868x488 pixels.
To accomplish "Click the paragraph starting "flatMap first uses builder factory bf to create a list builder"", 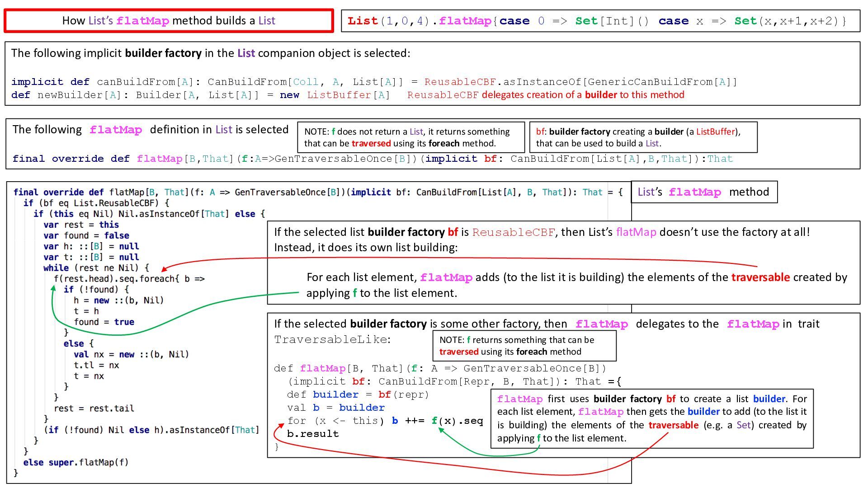I will tap(652, 418).
